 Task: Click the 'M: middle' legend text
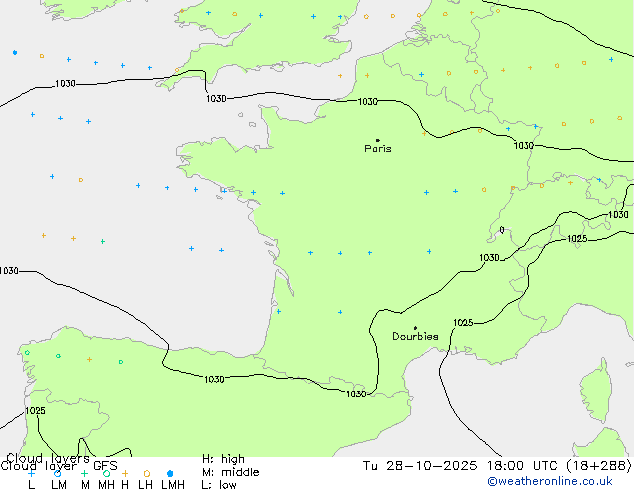tap(230, 472)
